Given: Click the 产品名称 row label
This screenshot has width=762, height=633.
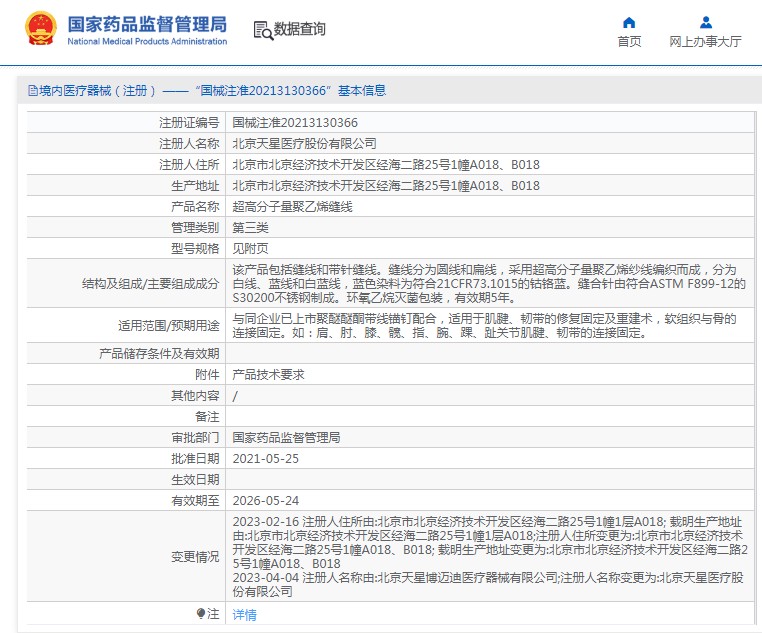Looking at the screenshot, I should [x=195, y=206].
